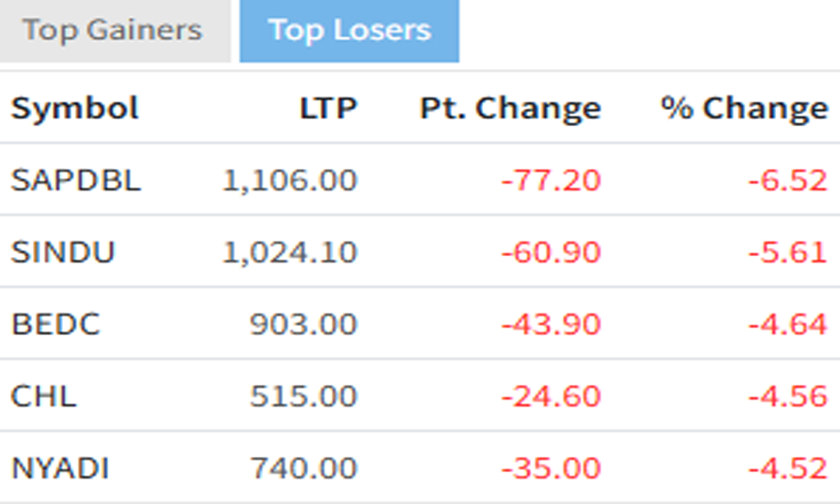This screenshot has height=504, width=840.
Task: Click BEDC's LTP value 903.00
Action: point(303,324)
